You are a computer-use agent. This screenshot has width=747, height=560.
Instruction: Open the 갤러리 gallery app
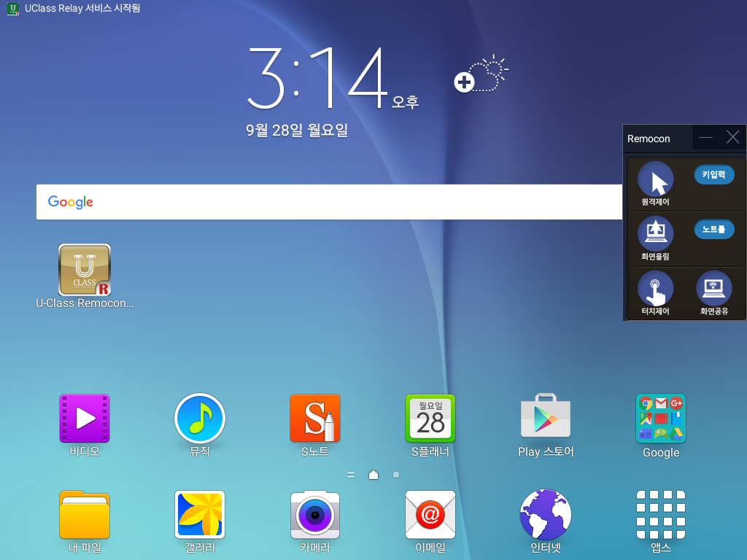coord(200,515)
